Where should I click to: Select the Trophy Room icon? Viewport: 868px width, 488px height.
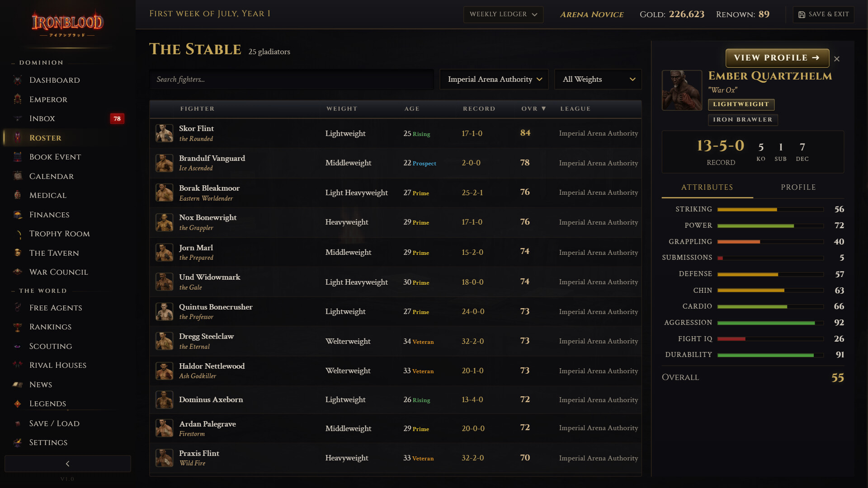(18, 234)
